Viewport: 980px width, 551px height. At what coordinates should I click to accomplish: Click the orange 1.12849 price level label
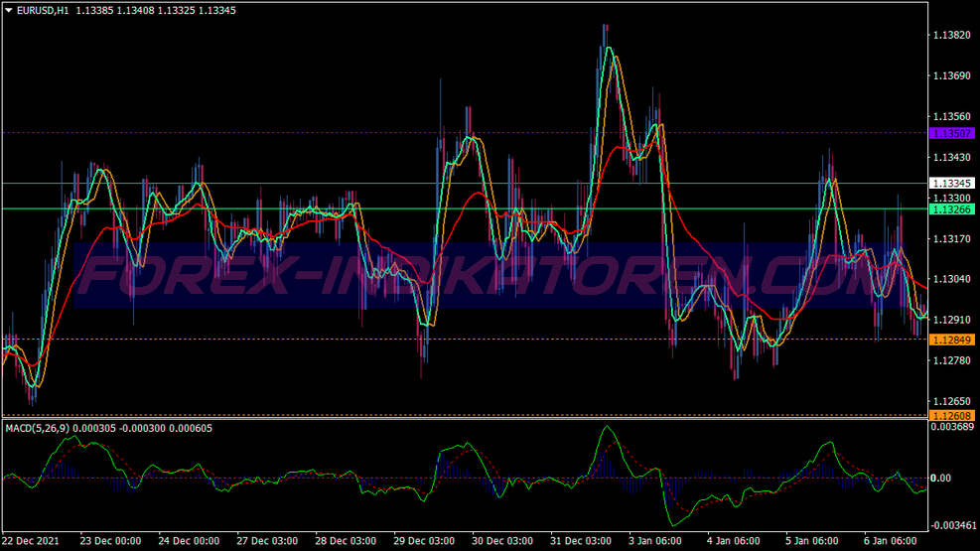[952, 340]
